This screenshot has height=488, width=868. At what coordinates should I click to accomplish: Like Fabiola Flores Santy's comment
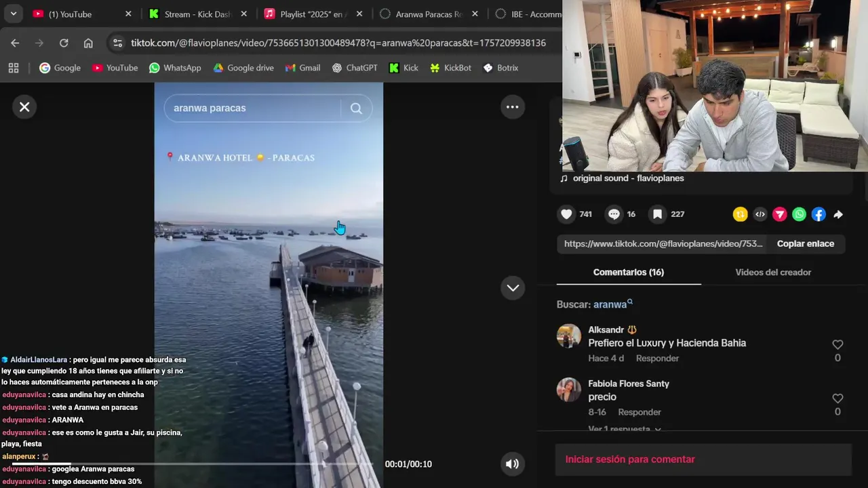(x=837, y=399)
